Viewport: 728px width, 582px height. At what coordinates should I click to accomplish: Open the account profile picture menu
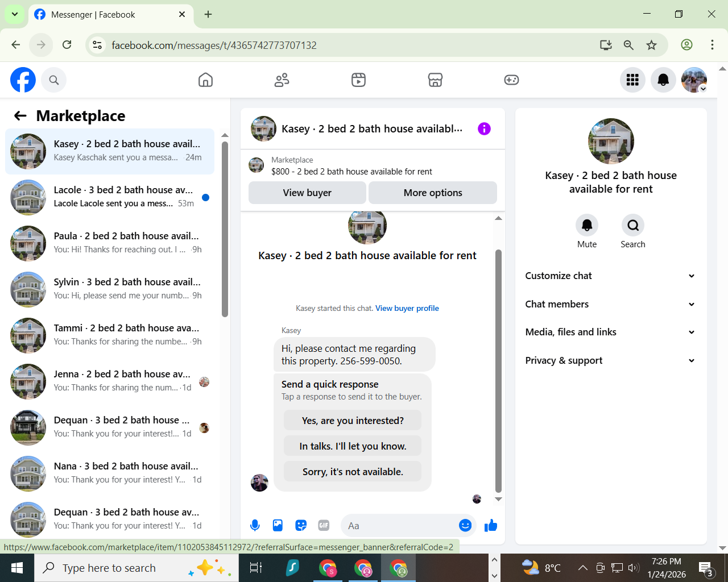pyautogui.click(x=694, y=80)
